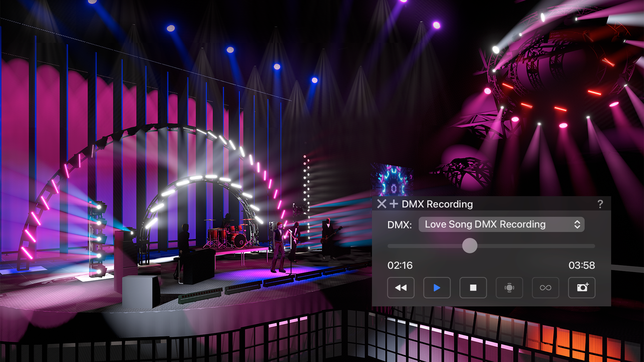The width and height of the screenshot is (644, 362).
Task: Close the DMX Recording panel
Action: (x=381, y=204)
